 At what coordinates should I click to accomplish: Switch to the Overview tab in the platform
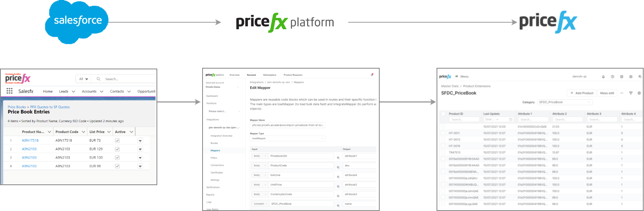click(234, 75)
